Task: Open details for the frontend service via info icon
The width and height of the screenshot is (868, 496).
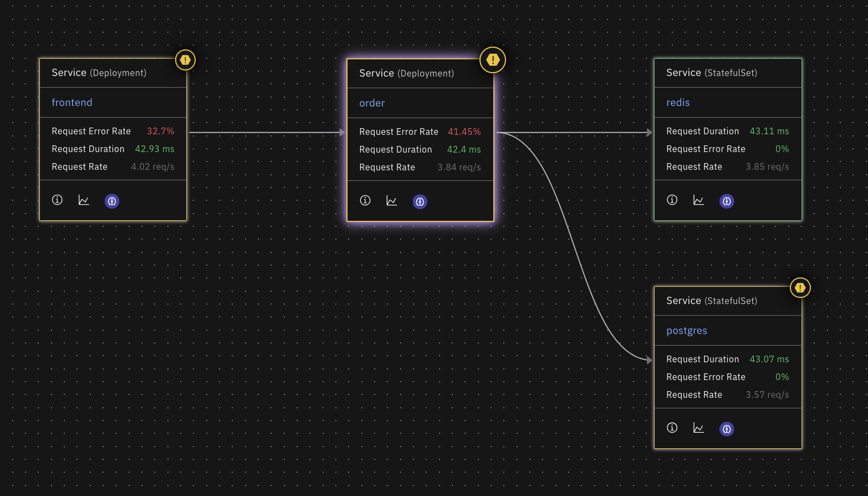Action: point(57,200)
